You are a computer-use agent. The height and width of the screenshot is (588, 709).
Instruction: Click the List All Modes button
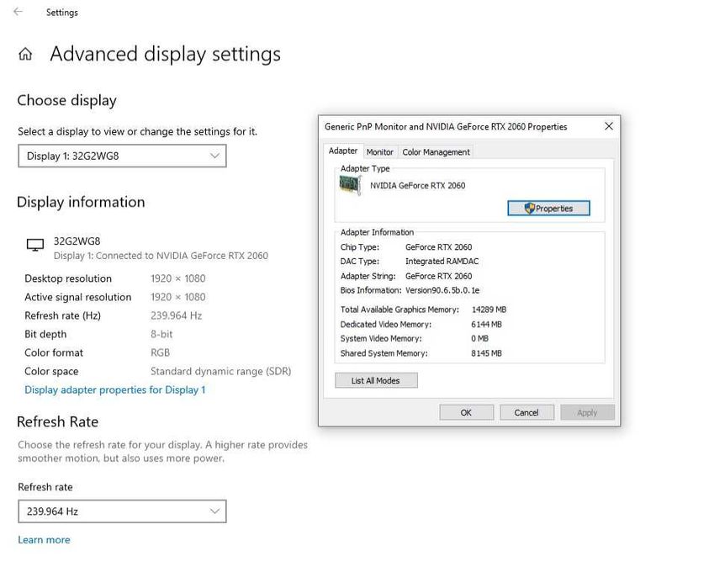click(x=376, y=381)
